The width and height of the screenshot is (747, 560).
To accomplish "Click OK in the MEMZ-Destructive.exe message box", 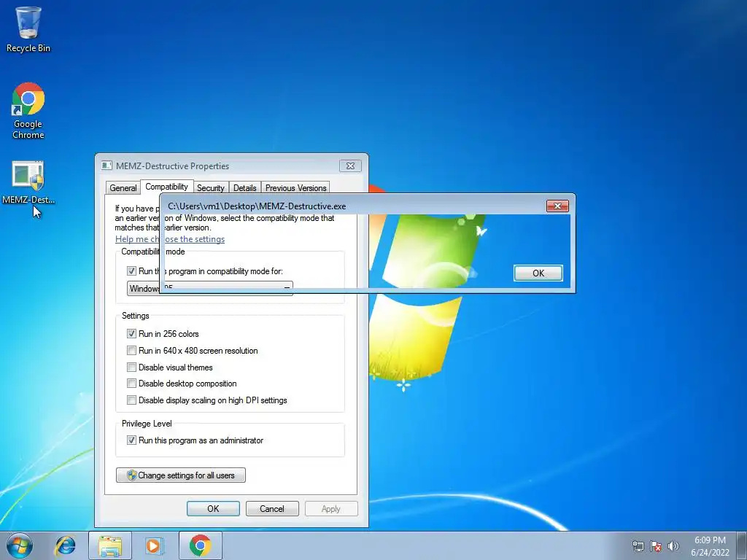I will (x=538, y=273).
